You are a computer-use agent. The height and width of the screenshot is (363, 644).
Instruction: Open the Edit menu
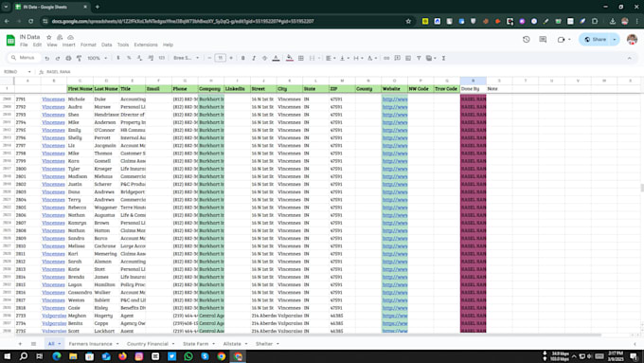(37, 45)
